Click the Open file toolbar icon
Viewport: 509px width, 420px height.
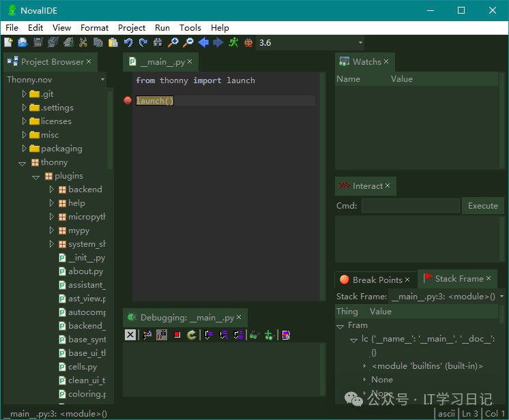[23, 42]
